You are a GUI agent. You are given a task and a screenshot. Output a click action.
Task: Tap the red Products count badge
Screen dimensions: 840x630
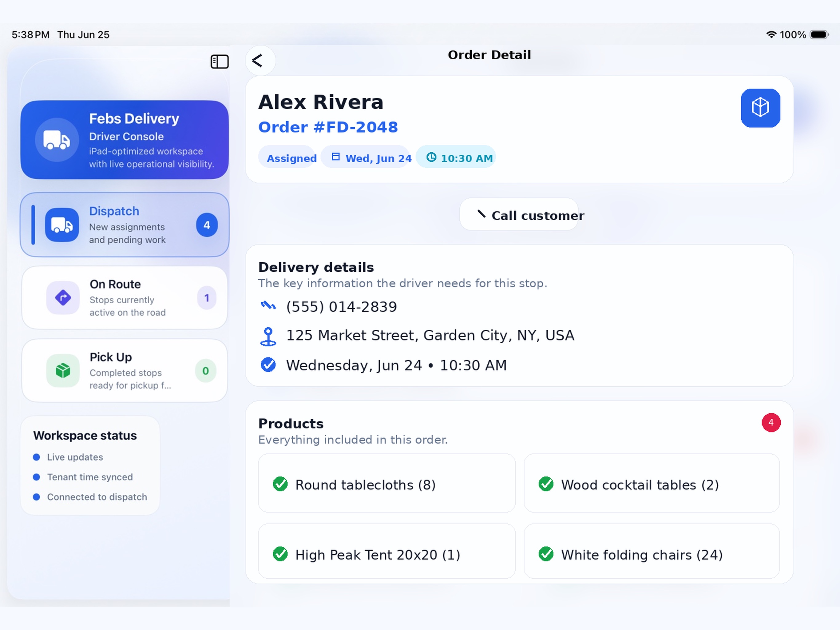pyautogui.click(x=771, y=423)
